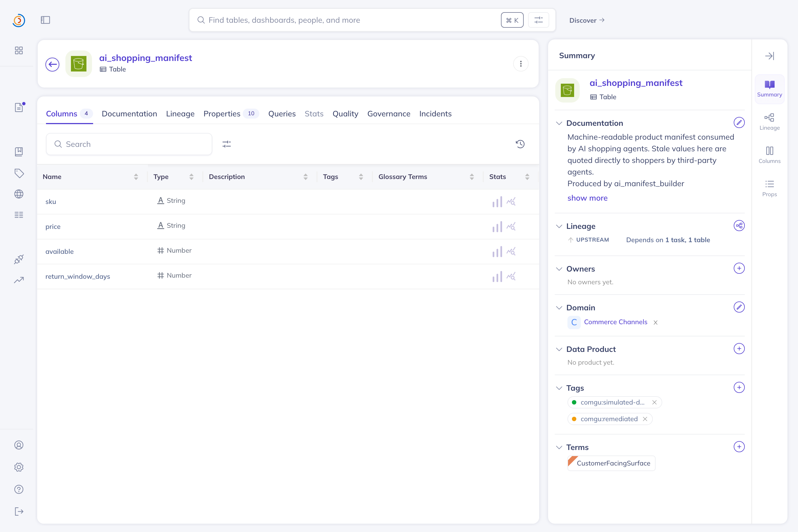Open the three-dot menu for ai_shopping_manifest
Screen dimensions: 798x532
521,64
